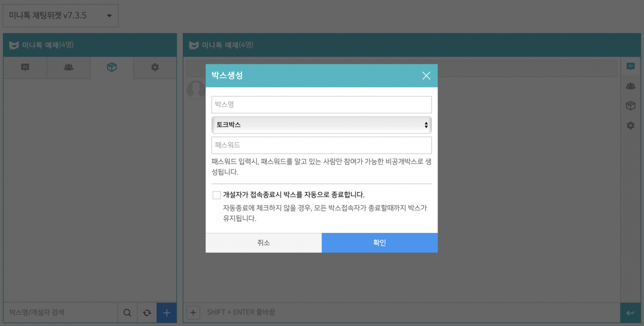Click the chat icon in right sidebar
Image resolution: width=644 pixels, height=326 pixels.
pyautogui.click(x=631, y=67)
